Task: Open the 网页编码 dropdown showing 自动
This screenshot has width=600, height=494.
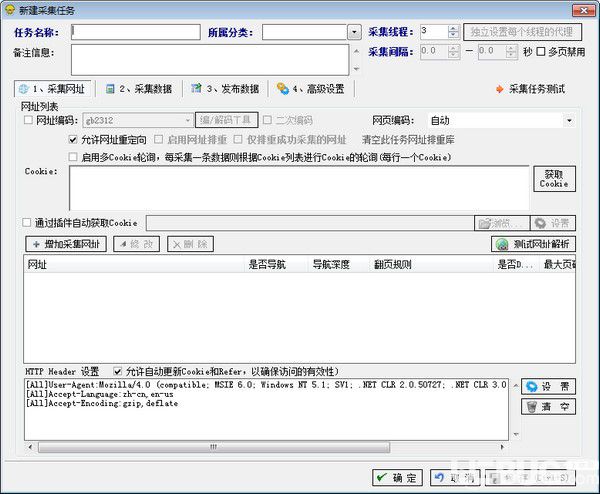Action: click(x=569, y=121)
